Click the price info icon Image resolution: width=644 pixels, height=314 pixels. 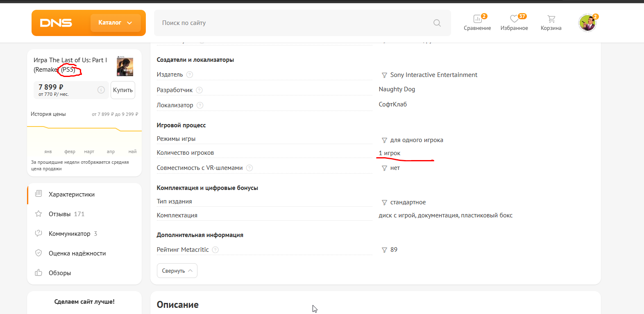pos(101,90)
